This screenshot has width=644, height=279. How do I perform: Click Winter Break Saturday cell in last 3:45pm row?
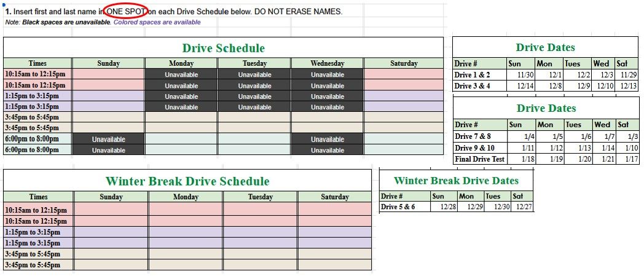[x=335, y=265]
